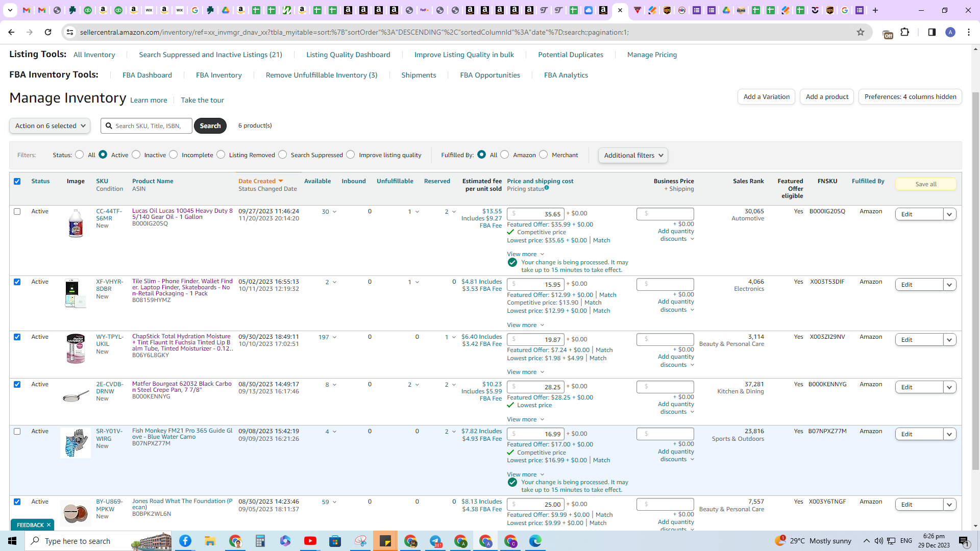980x551 pixels.
Task: Open tab search chevron at top left
Action: (x=10, y=10)
